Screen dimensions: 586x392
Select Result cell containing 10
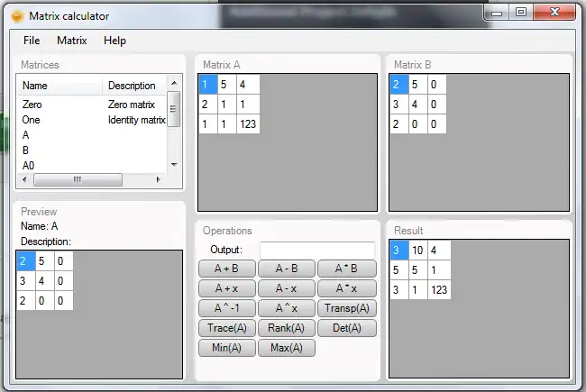418,251
